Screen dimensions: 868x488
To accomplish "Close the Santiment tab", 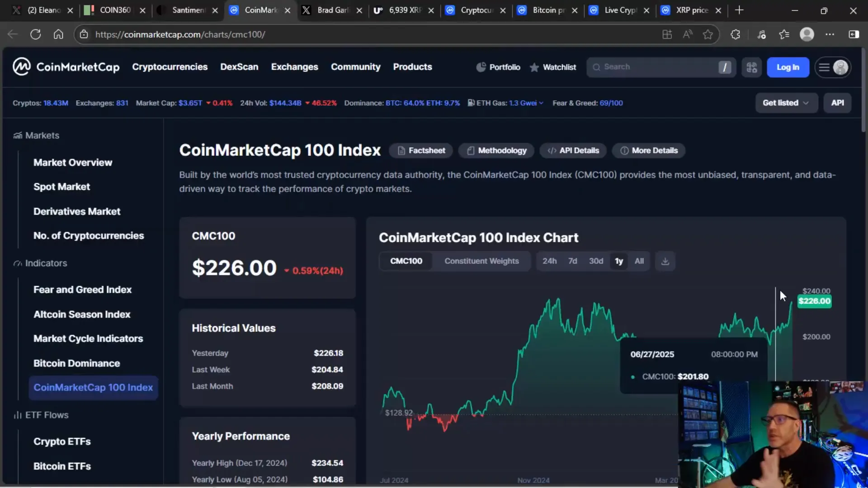I will 215,10.
